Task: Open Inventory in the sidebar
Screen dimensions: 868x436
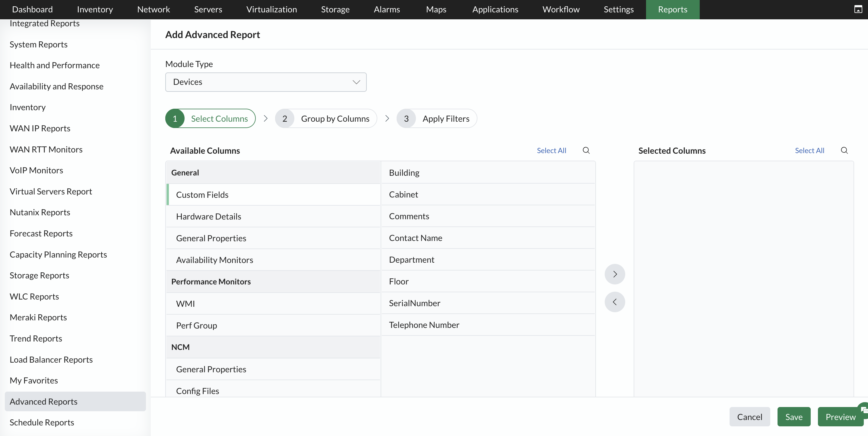Action: point(28,107)
